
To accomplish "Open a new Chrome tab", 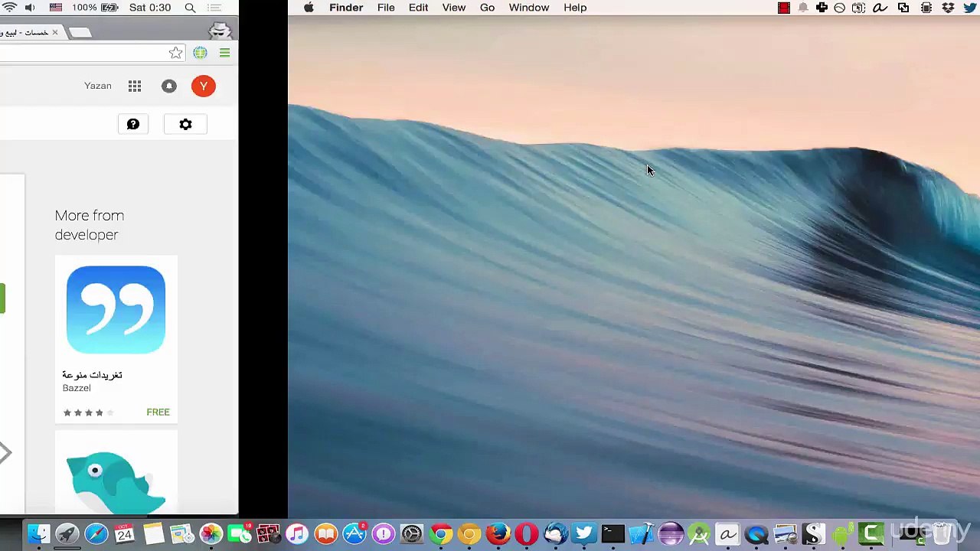I will pos(80,32).
